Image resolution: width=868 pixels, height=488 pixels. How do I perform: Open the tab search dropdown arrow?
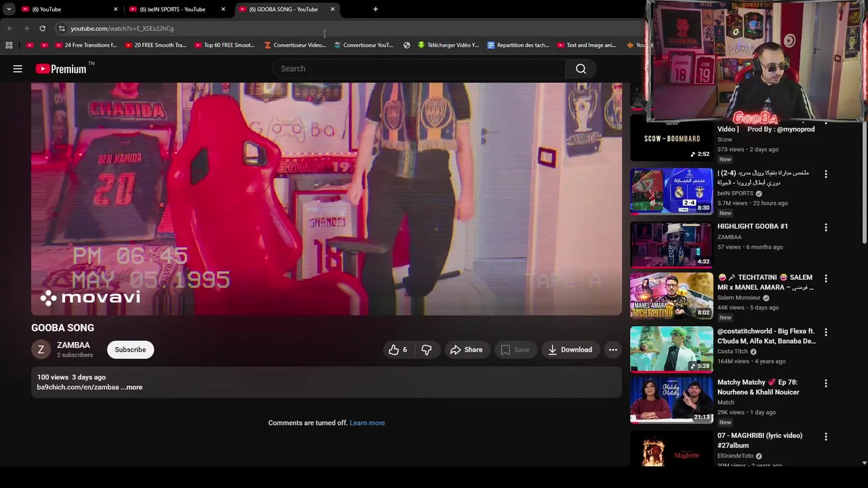(9, 9)
